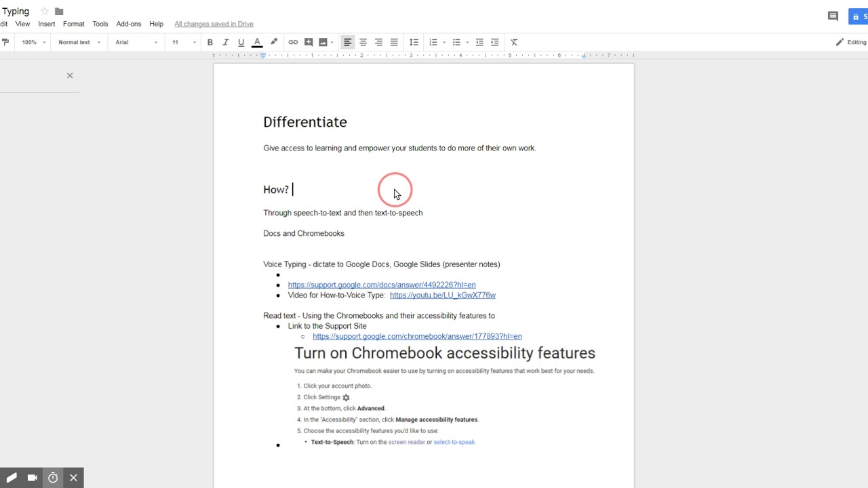Expand numbered list style dropdown arrow
Image resolution: width=868 pixels, height=488 pixels.
[444, 42]
